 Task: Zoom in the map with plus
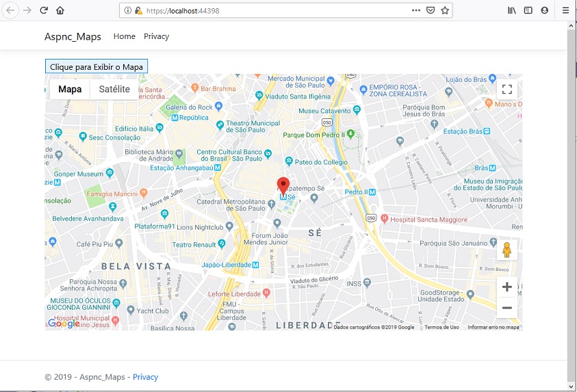(x=507, y=287)
